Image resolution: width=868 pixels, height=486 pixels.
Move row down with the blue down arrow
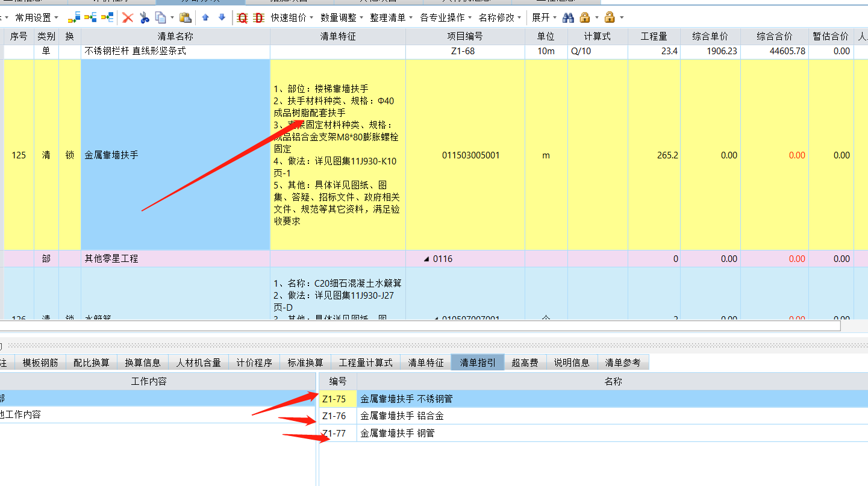[x=222, y=17]
